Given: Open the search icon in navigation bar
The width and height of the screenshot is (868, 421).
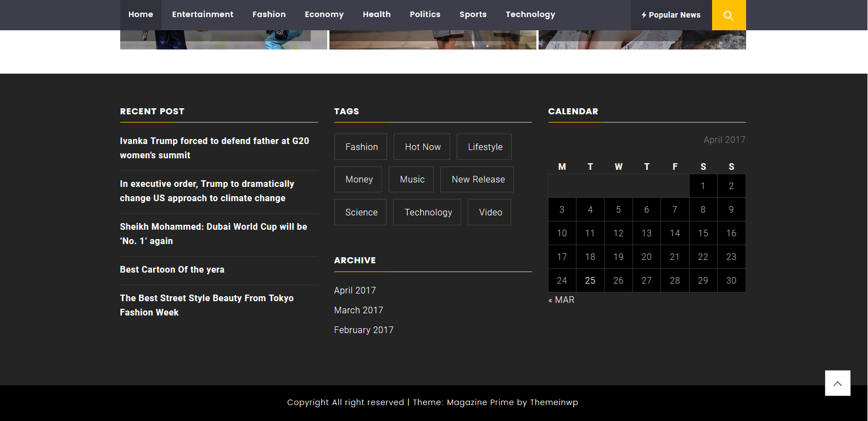Looking at the screenshot, I should click(729, 15).
